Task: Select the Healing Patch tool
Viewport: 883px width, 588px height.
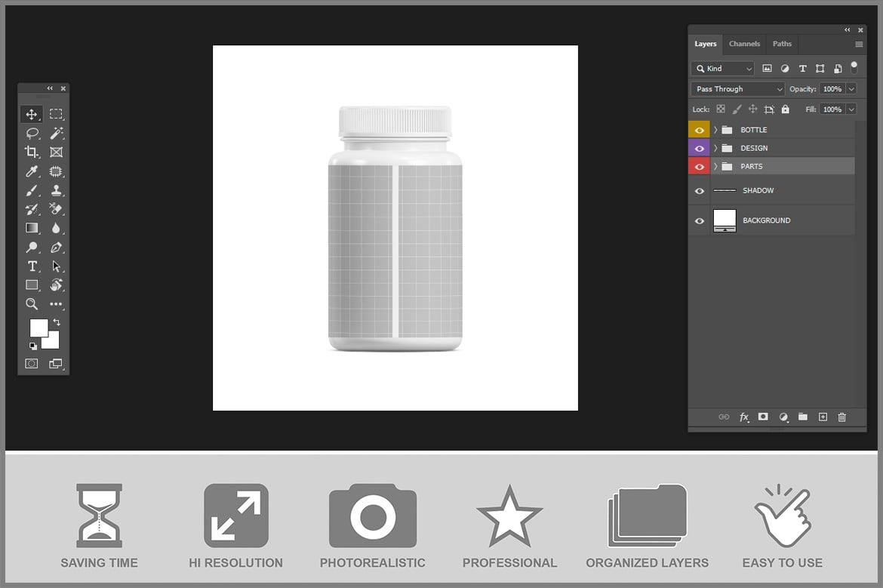Action: pos(56,171)
